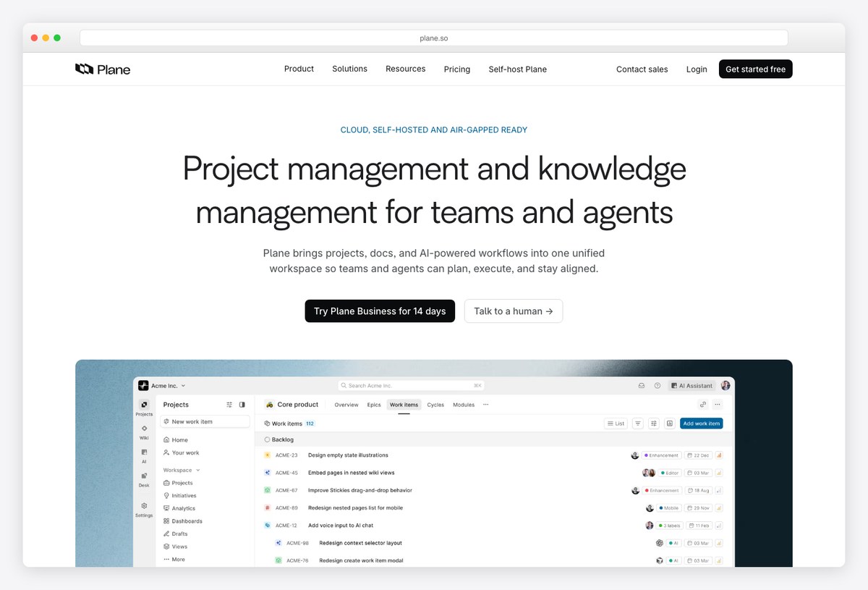Open Dashboards in the Workspace list
Screen dimensions: 868x590
[183, 521]
